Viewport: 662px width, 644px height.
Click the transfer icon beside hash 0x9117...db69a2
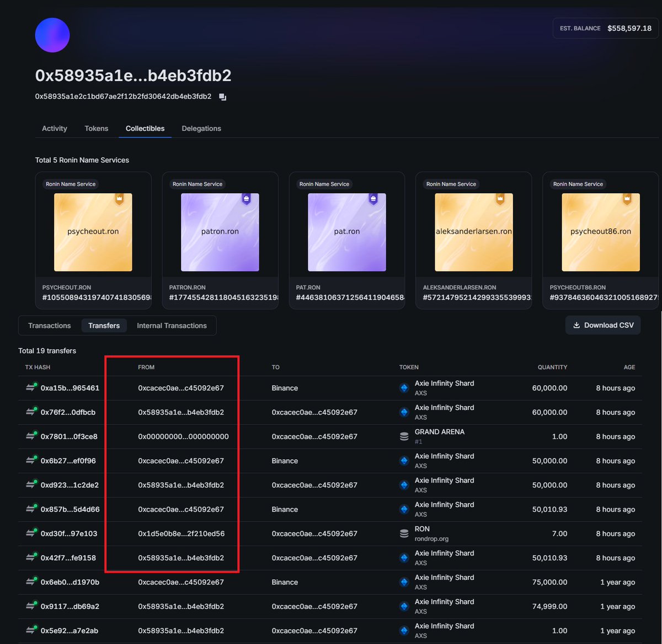pos(31,606)
